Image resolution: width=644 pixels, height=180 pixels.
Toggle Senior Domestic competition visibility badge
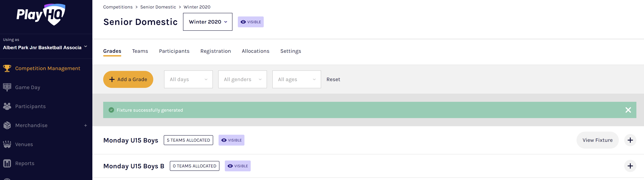[x=251, y=22]
